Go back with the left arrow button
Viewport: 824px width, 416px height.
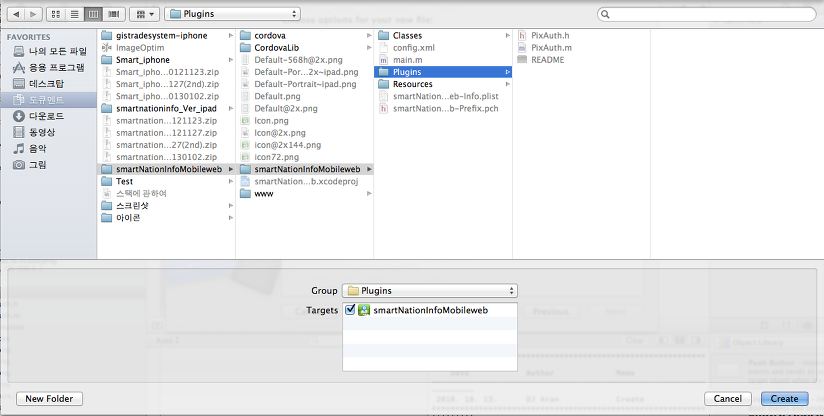pyautogui.click(x=16, y=14)
